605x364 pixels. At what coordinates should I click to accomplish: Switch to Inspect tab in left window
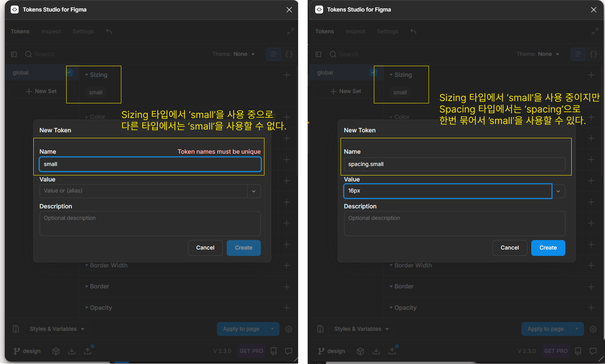[51, 32]
